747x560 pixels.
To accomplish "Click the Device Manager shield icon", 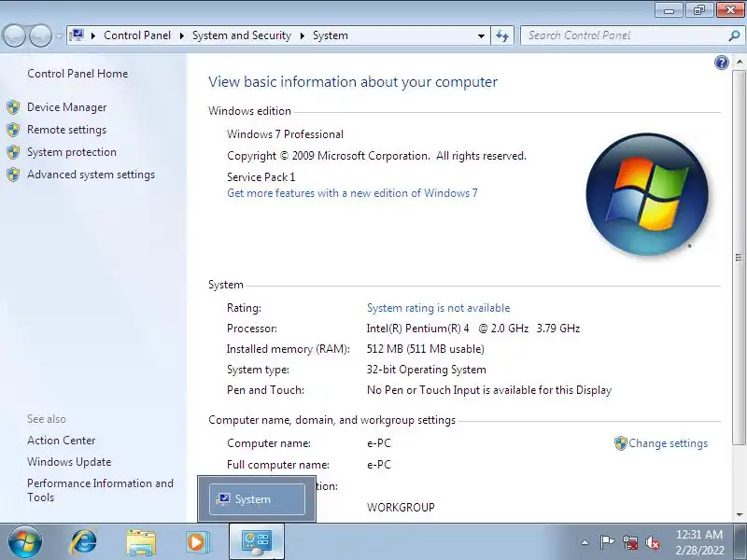I will coord(13,107).
